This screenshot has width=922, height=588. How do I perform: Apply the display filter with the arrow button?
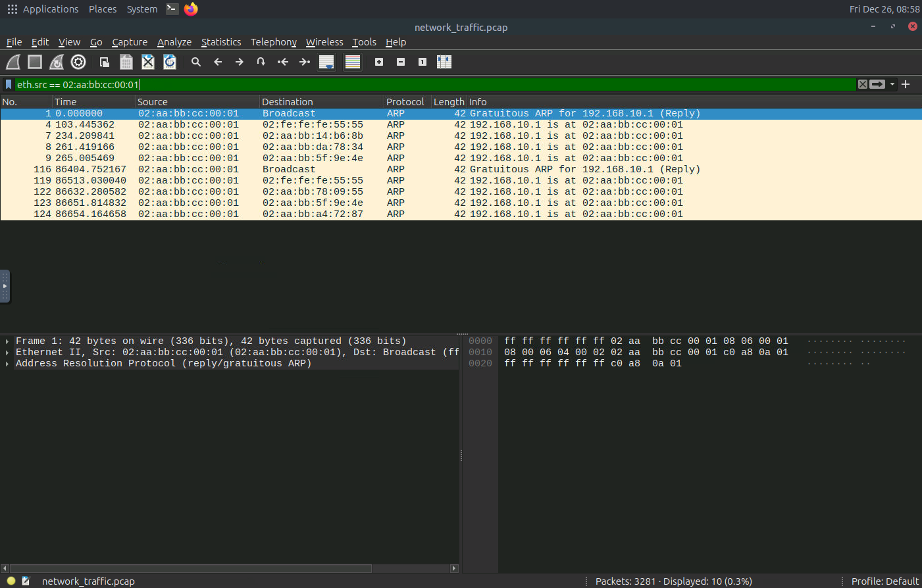[x=877, y=84]
